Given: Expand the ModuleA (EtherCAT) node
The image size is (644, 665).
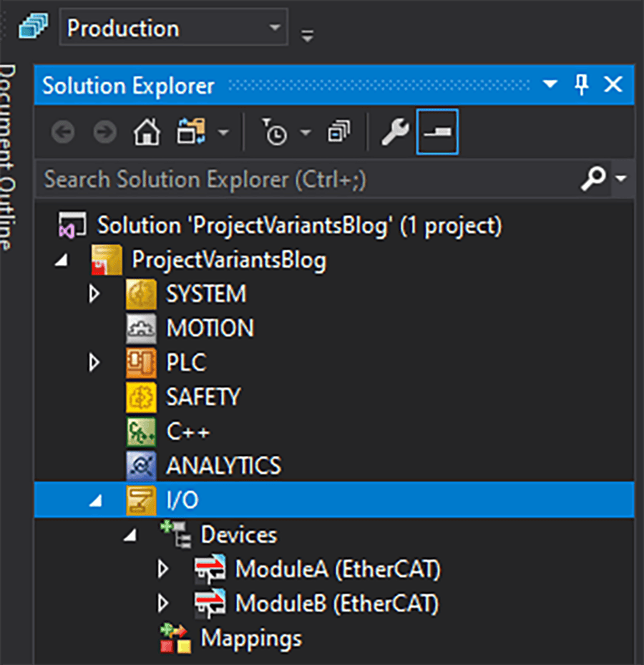Looking at the screenshot, I should (163, 569).
